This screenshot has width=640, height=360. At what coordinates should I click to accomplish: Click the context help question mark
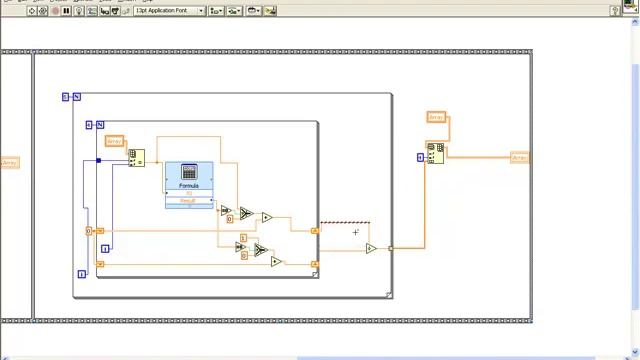(615, 11)
